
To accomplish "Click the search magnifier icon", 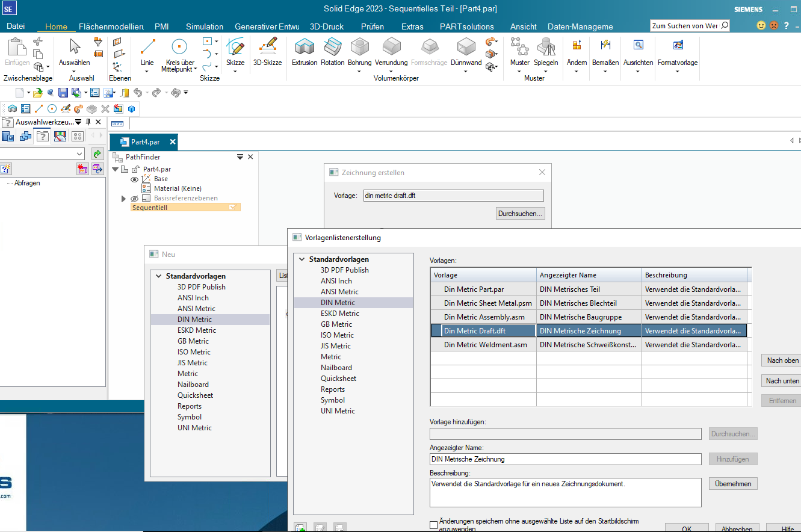I will 724,26.
